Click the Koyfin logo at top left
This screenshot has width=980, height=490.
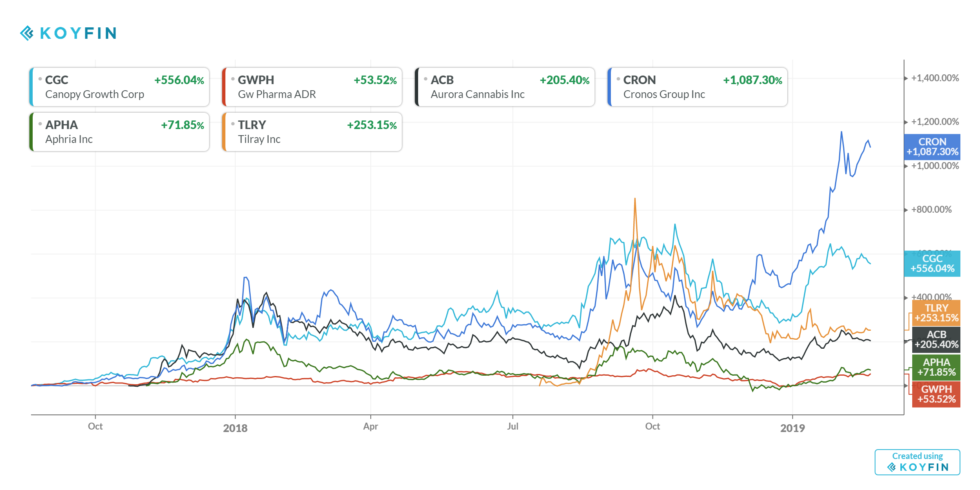coord(68,33)
